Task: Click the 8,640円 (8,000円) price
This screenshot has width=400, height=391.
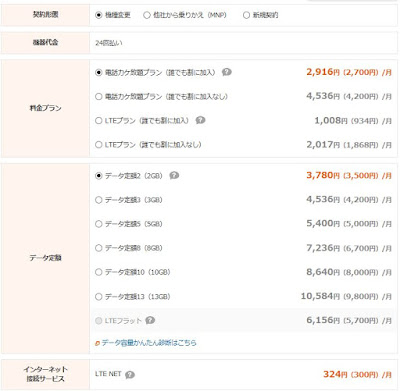Action: click(349, 272)
